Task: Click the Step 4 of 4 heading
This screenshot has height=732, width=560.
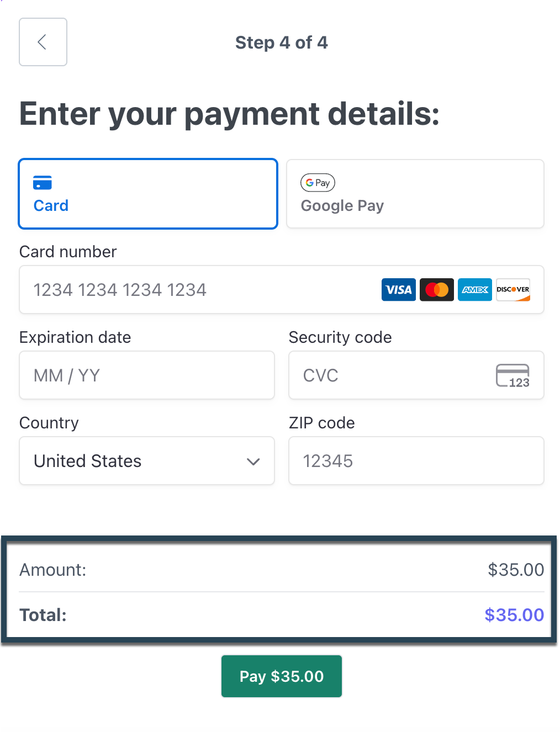Action: tap(282, 43)
